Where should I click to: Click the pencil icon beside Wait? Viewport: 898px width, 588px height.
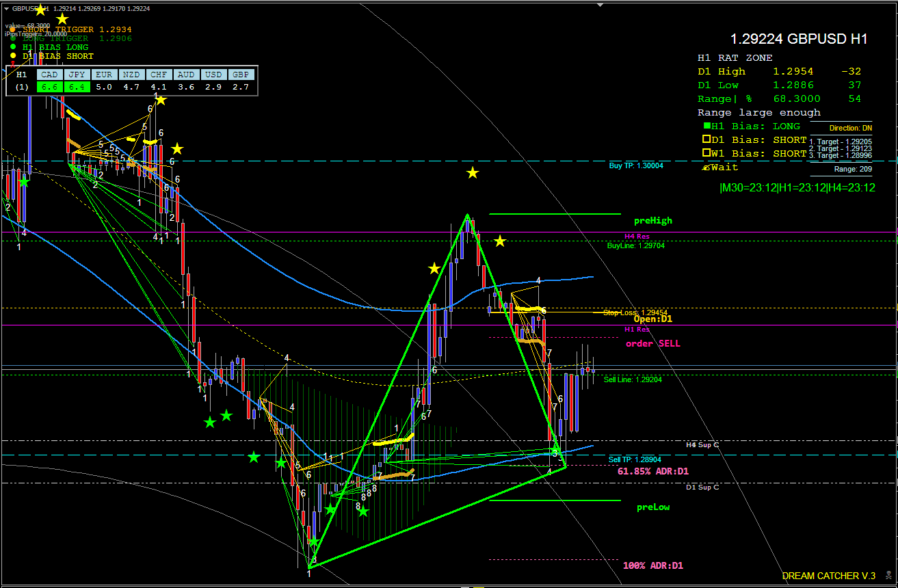tap(706, 167)
